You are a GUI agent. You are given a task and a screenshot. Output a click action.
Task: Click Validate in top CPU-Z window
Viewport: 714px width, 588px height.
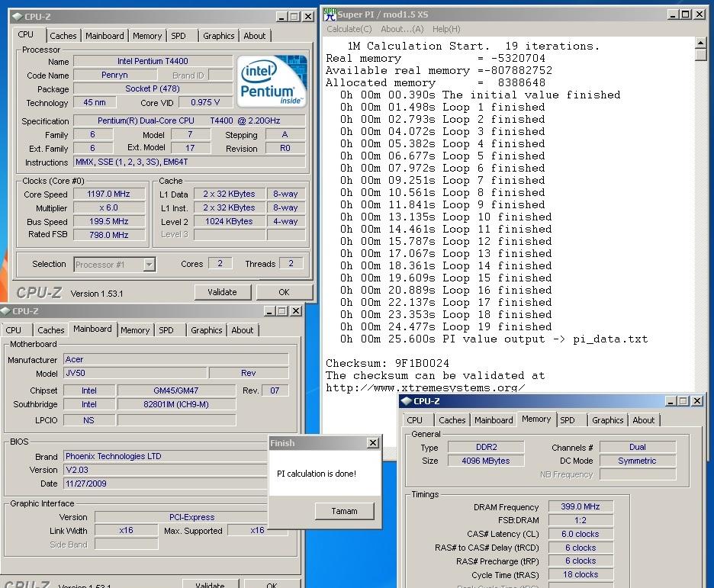[x=222, y=292]
